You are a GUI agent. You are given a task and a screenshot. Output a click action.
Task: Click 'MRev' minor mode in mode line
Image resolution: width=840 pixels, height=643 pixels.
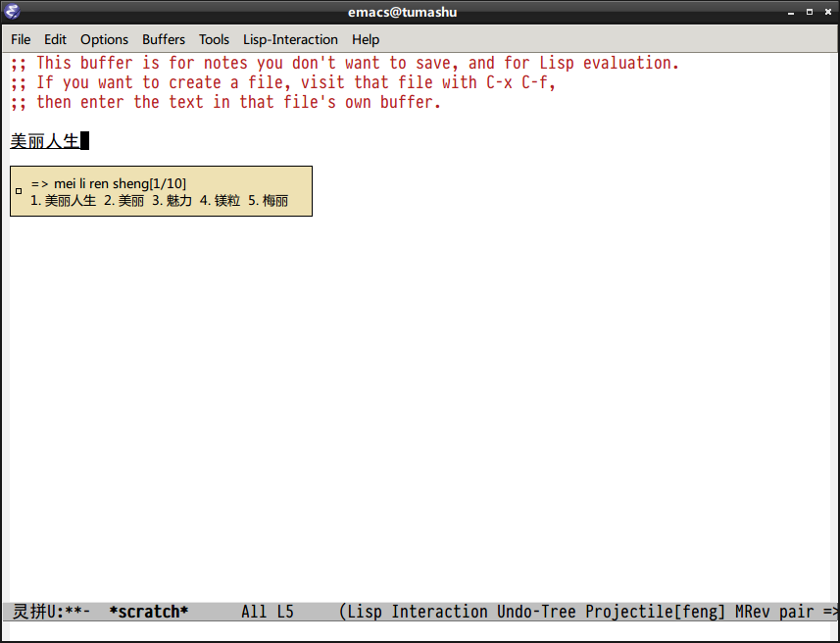[752, 612]
